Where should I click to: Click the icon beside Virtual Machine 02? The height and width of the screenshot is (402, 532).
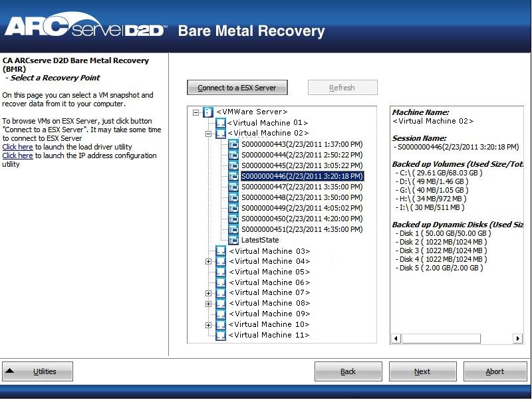(221, 133)
